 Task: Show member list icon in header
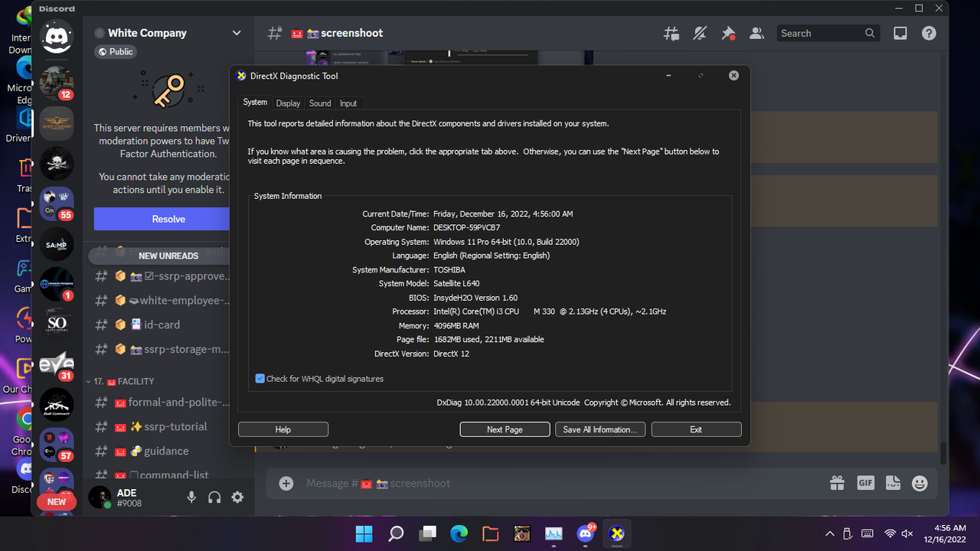(x=756, y=34)
